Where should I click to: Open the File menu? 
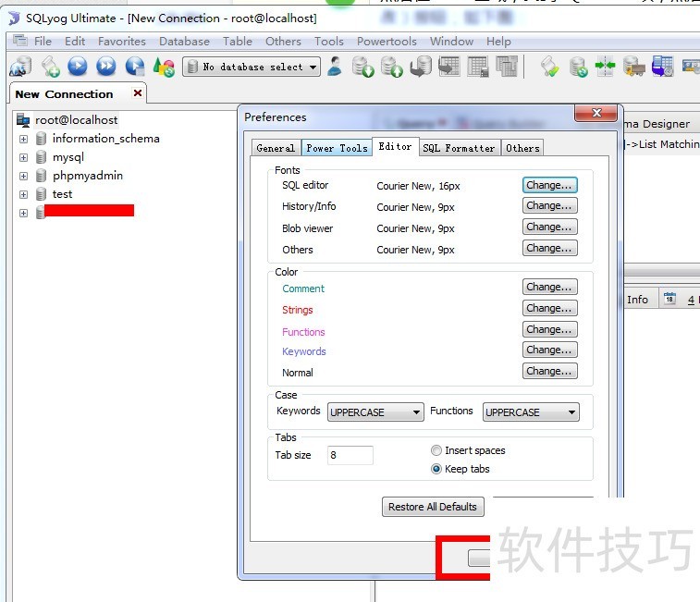43,41
